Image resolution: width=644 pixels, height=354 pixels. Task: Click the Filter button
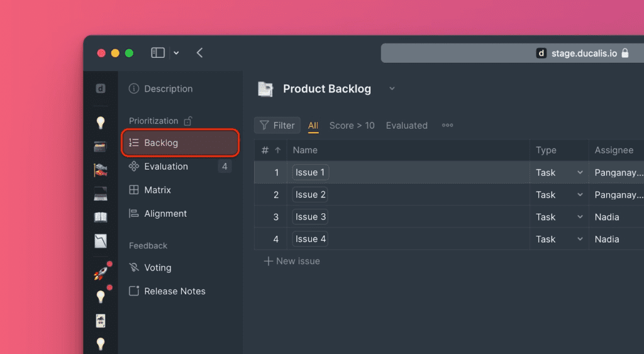click(277, 126)
